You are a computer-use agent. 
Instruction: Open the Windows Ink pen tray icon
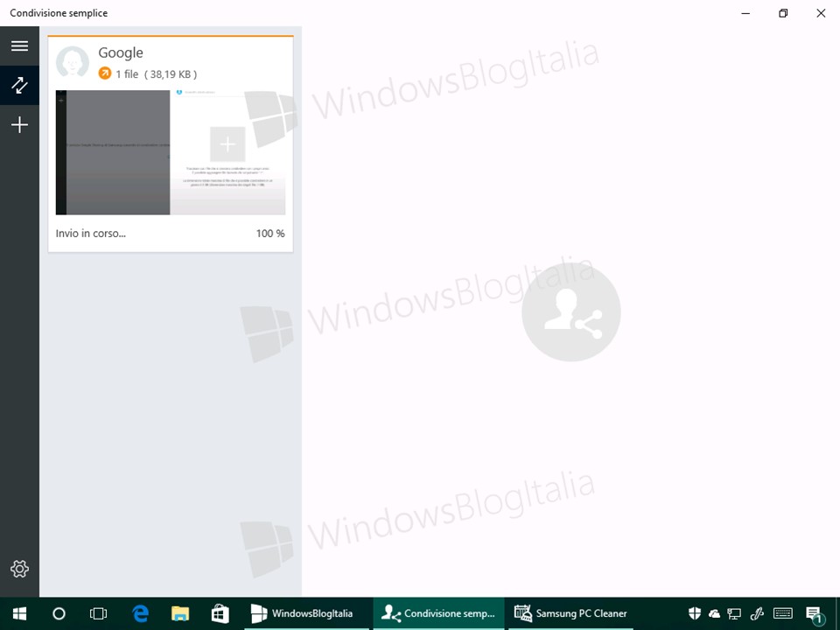pos(756,614)
